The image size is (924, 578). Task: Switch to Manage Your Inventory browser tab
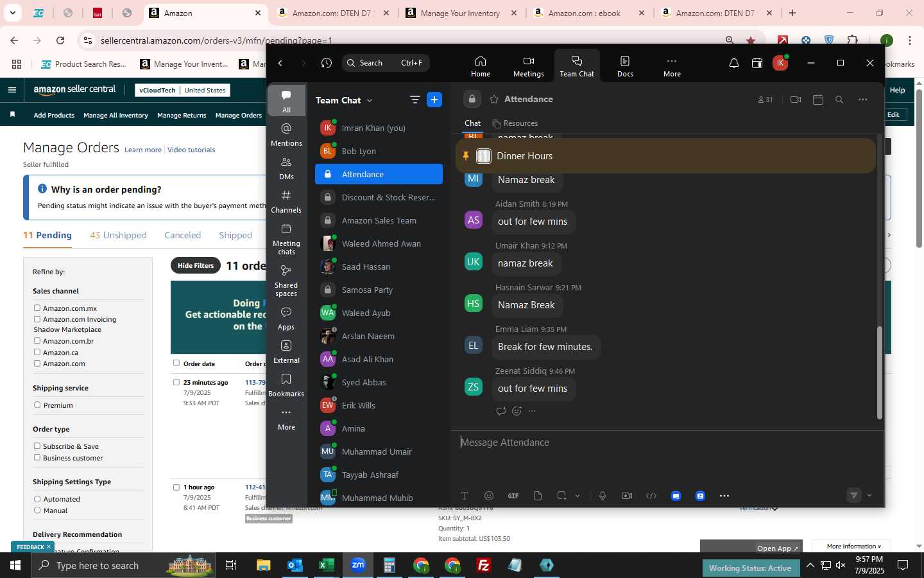459,13
